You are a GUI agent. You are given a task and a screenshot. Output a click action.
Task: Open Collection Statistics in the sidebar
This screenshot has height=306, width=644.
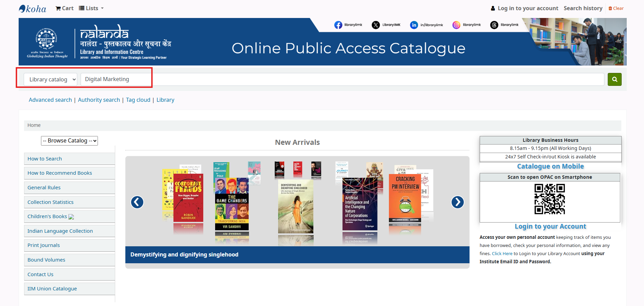[x=50, y=202]
